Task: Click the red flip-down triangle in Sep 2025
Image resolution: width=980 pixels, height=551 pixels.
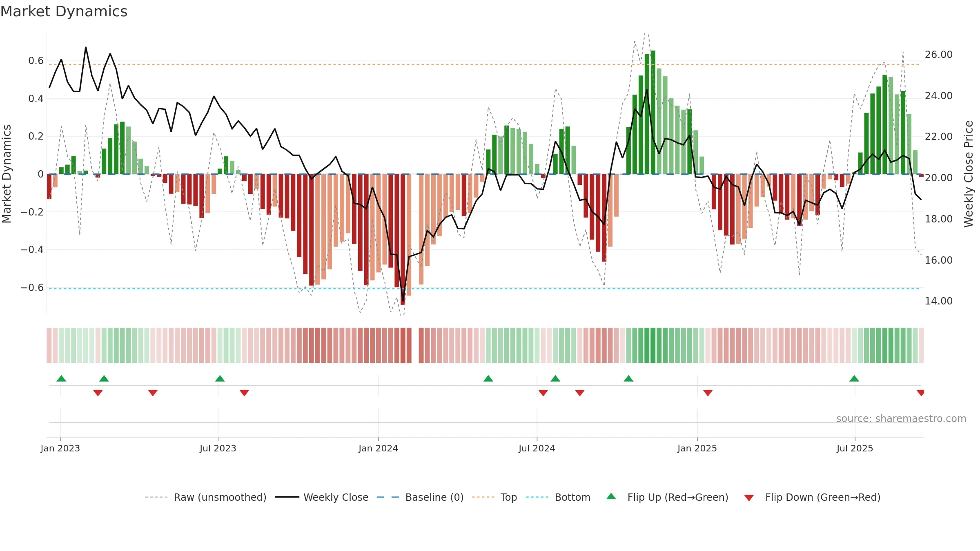Action: pyautogui.click(x=920, y=393)
